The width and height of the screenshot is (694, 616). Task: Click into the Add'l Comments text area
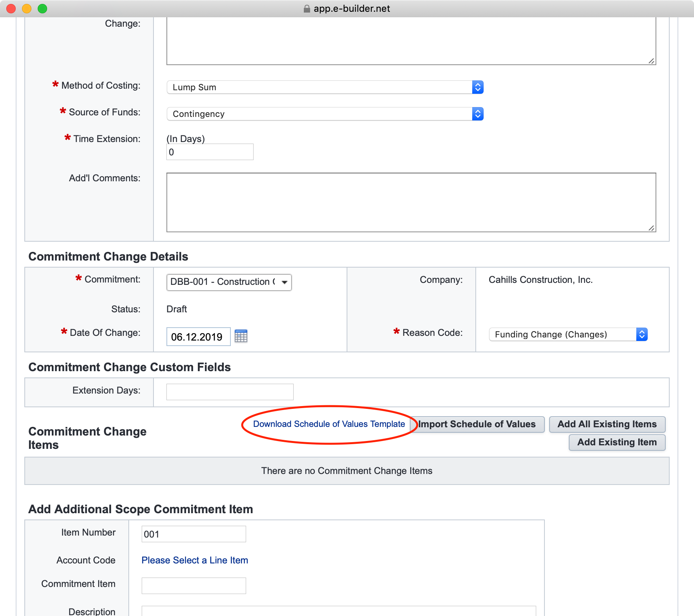pos(411,202)
